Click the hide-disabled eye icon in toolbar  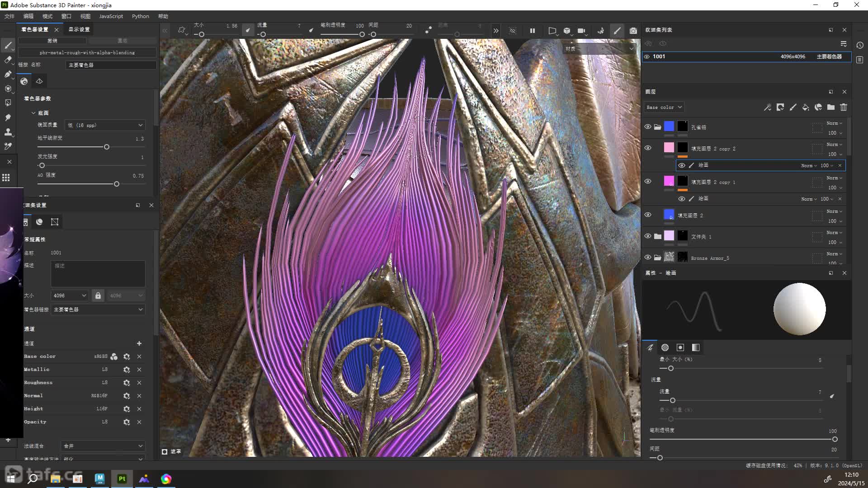click(x=513, y=31)
